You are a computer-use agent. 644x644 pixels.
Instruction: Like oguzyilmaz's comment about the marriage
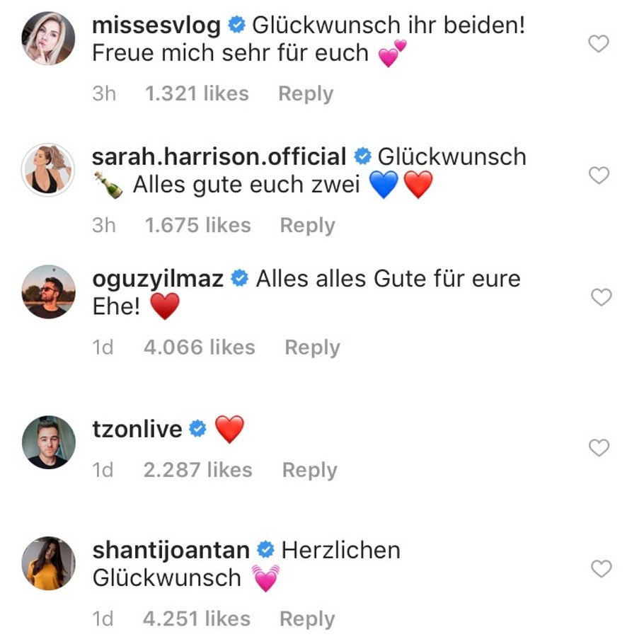(599, 297)
